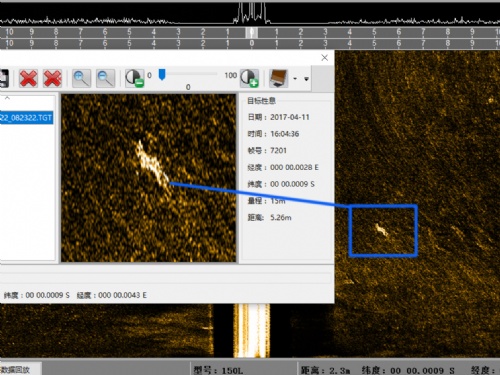
Task: Increase contrast with the green plus icon
Action: (x=249, y=78)
